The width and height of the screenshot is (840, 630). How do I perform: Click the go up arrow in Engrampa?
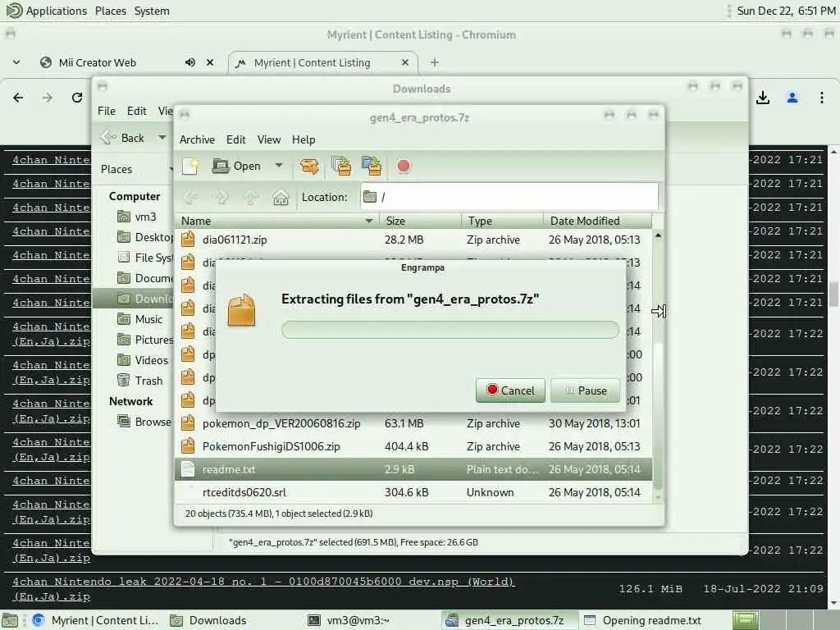(251, 197)
